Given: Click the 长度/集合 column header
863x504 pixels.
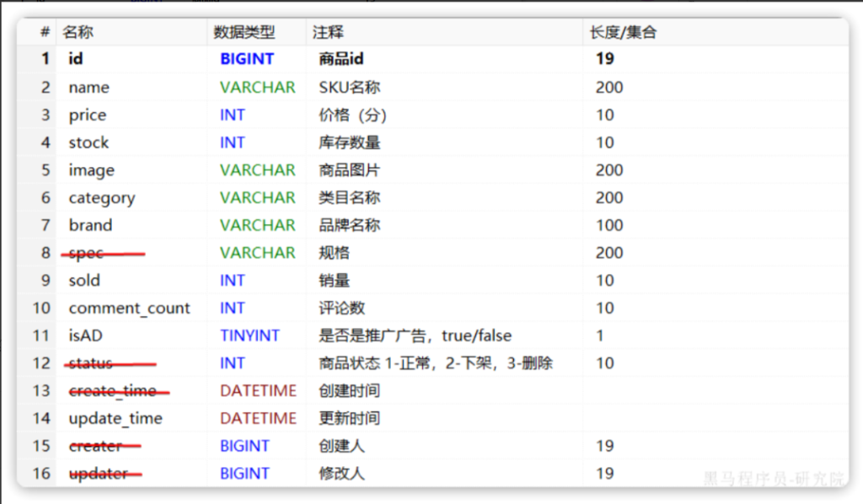Looking at the screenshot, I should tap(623, 32).
